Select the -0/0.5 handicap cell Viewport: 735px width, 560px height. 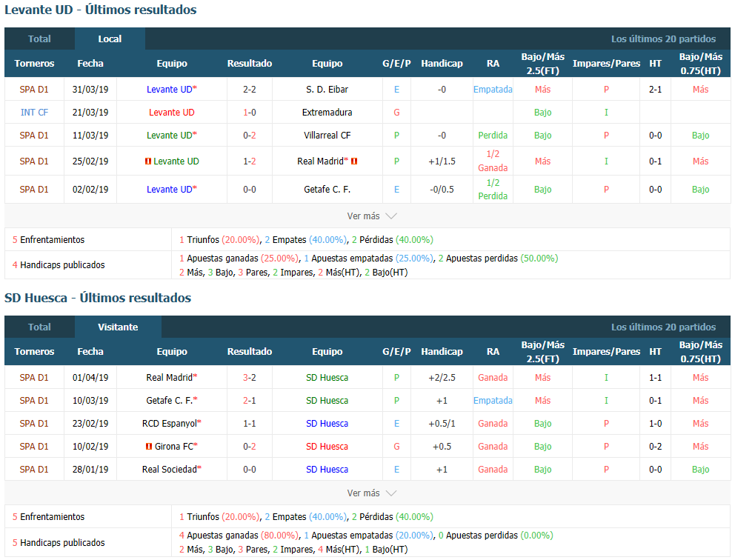pos(442,190)
